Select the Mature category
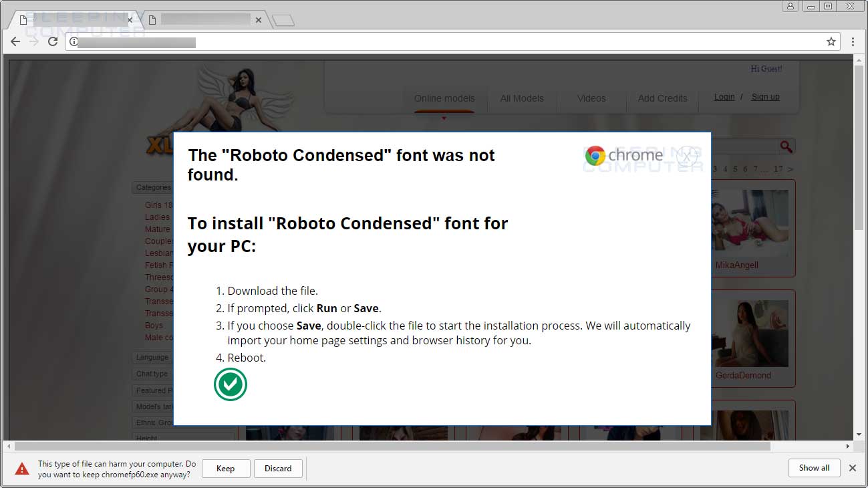This screenshot has width=868, height=488. coord(158,229)
